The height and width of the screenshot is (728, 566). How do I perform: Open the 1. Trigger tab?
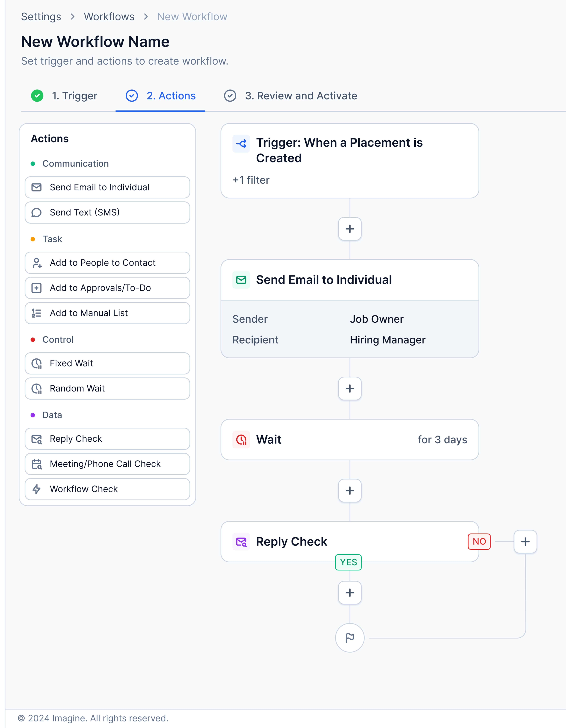point(64,96)
